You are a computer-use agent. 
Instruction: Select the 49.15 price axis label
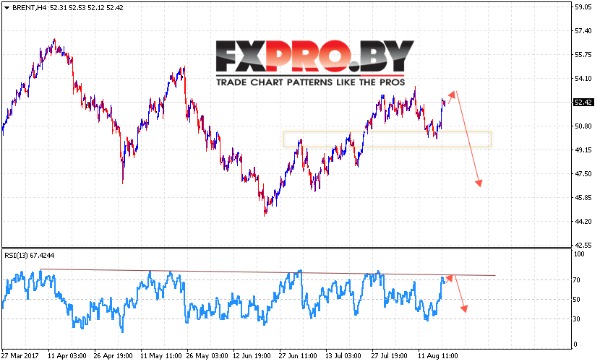tap(583, 150)
